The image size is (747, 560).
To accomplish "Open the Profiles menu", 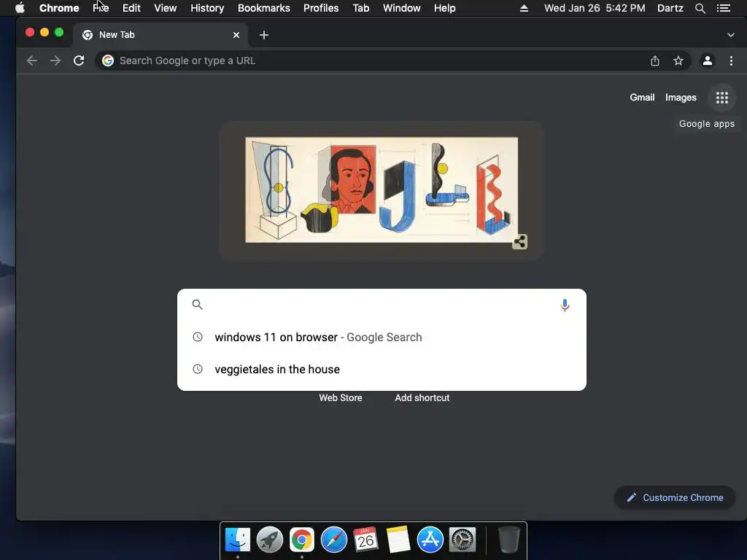I will [x=321, y=8].
